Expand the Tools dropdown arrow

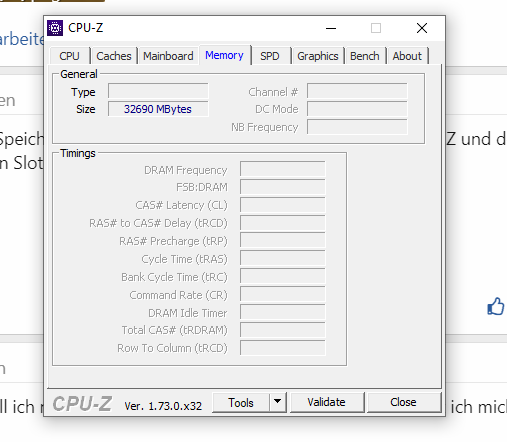coord(278,403)
